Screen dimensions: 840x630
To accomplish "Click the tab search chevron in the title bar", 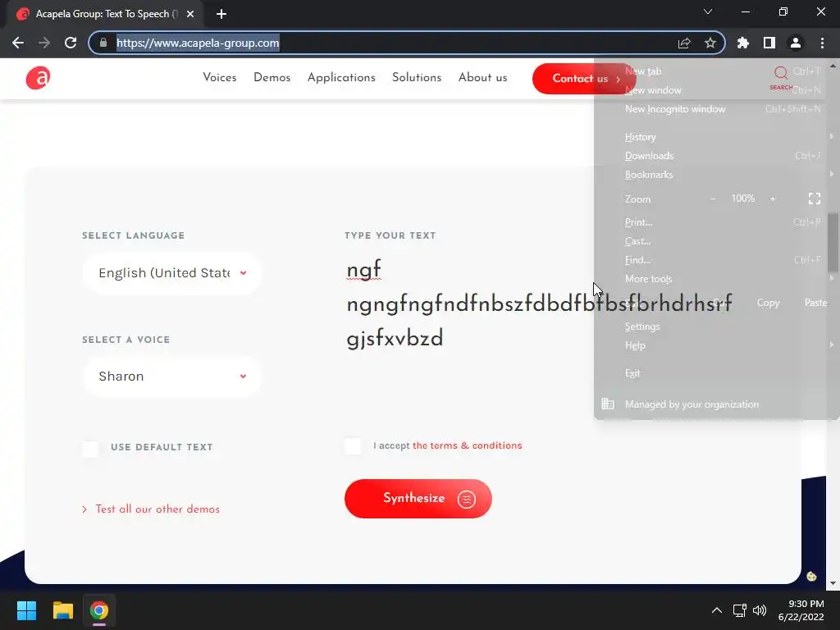I will click(708, 11).
